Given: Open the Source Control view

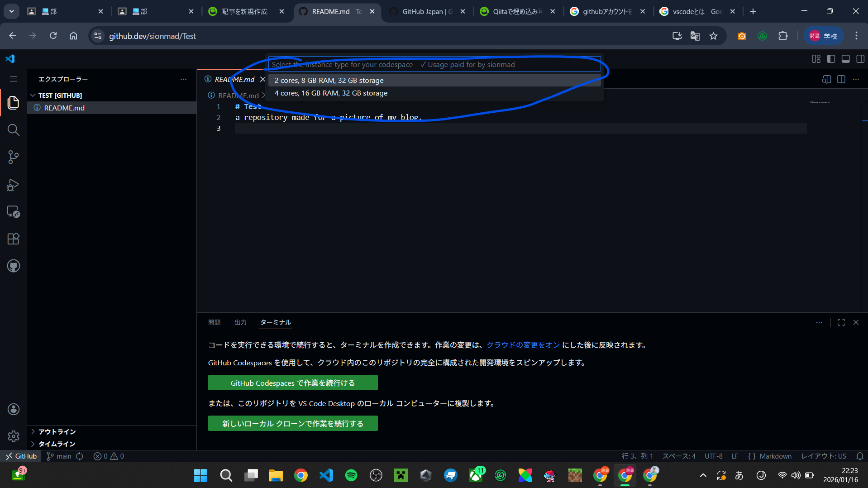Looking at the screenshot, I should pyautogui.click(x=13, y=157).
